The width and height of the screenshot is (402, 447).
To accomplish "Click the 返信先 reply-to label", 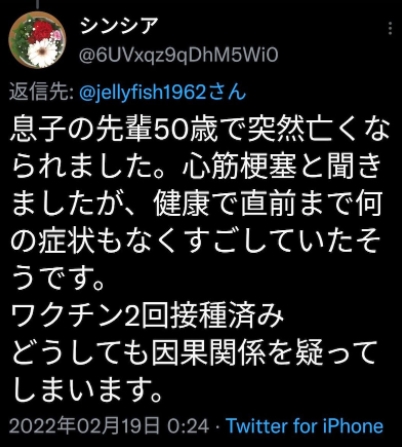I will pyautogui.click(x=41, y=92).
